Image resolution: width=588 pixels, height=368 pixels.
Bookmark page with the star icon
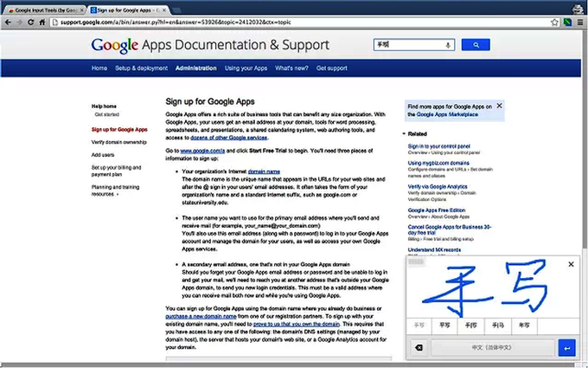click(x=554, y=23)
